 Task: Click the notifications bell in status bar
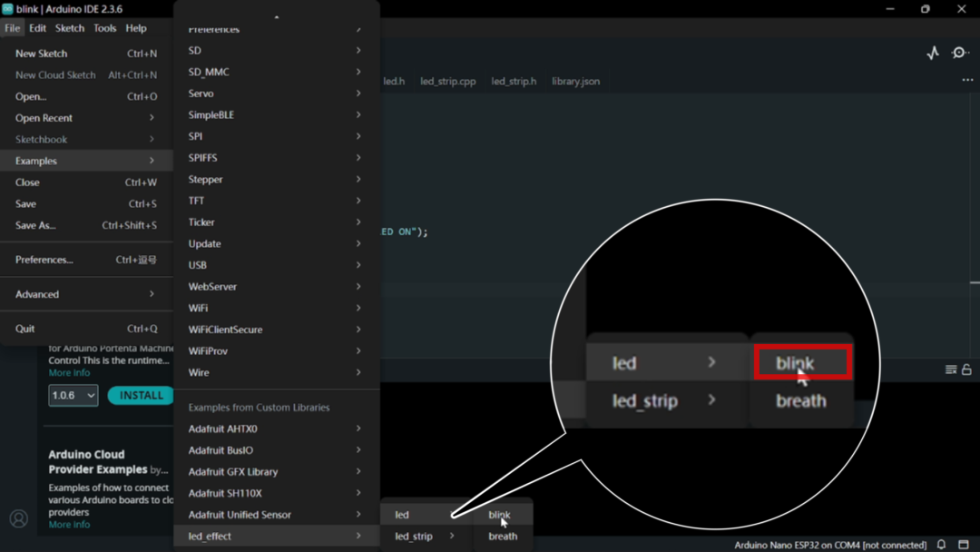tap(941, 545)
